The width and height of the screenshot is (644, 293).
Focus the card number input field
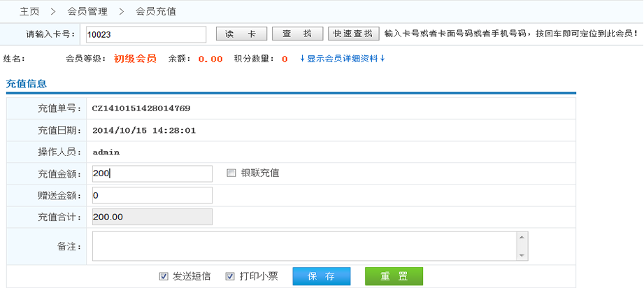(x=145, y=34)
